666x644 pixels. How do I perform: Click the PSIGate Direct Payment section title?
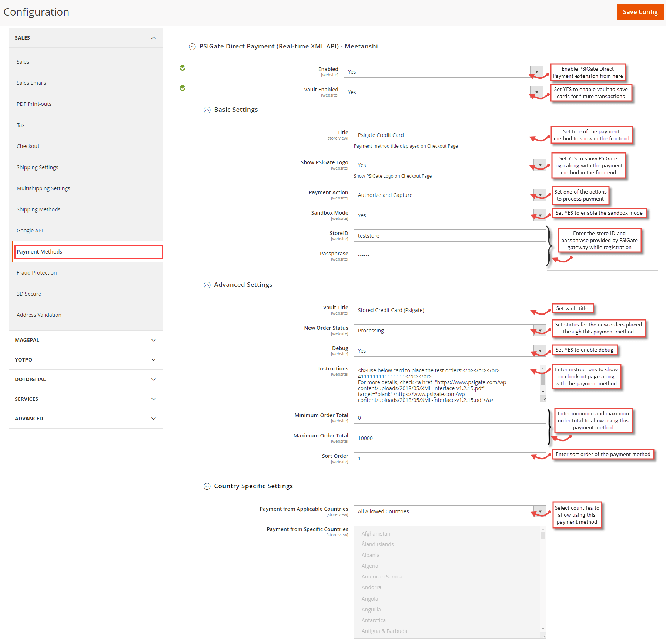click(288, 46)
